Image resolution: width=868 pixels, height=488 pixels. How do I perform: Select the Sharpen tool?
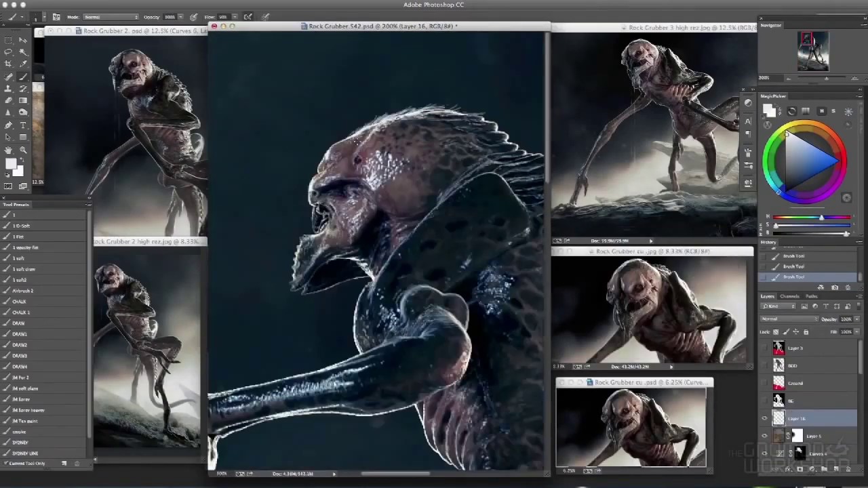(8, 112)
